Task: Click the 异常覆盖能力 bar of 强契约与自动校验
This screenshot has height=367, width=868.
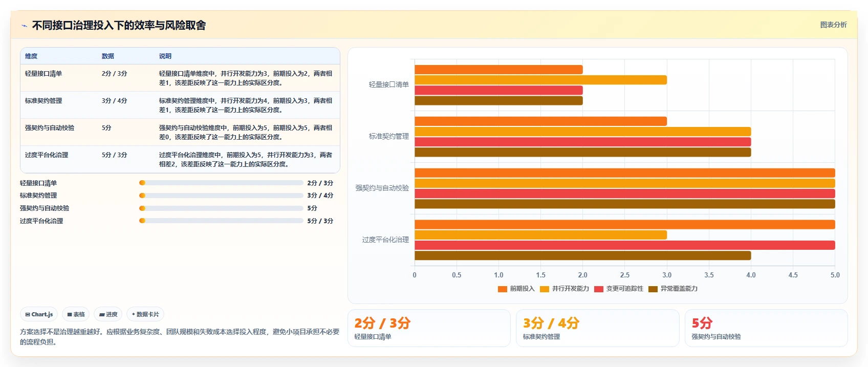Action: (x=624, y=204)
